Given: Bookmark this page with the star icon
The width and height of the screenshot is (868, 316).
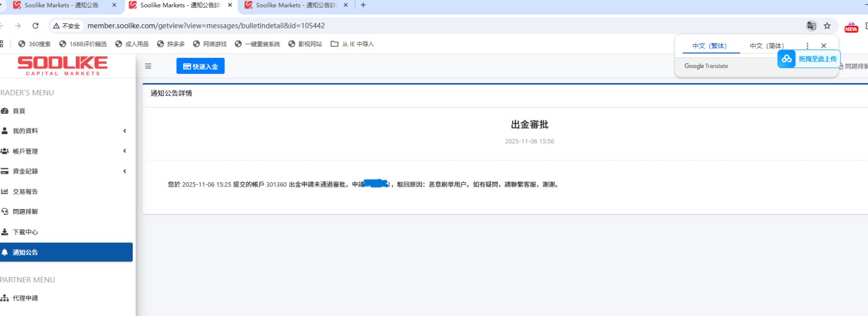Looking at the screenshot, I should (827, 26).
